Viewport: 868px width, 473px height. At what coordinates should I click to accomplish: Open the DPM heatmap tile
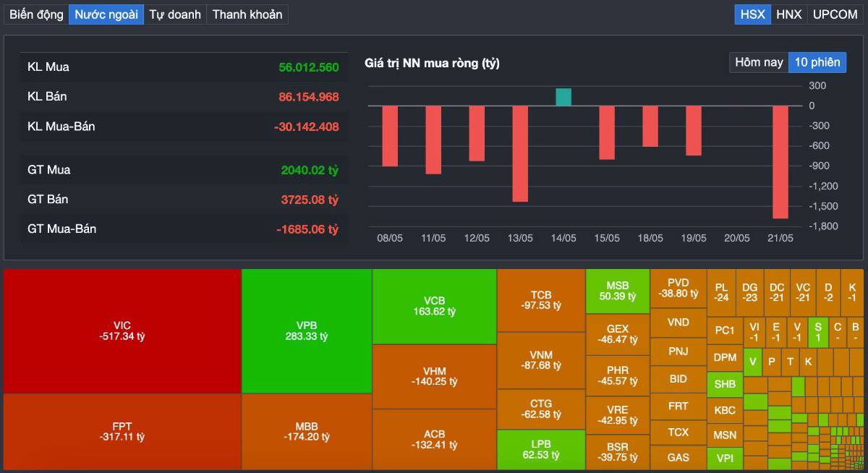coord(725,358)
